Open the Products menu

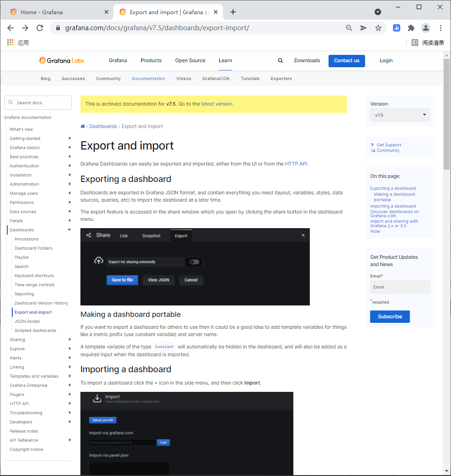(x=151, y=60)
